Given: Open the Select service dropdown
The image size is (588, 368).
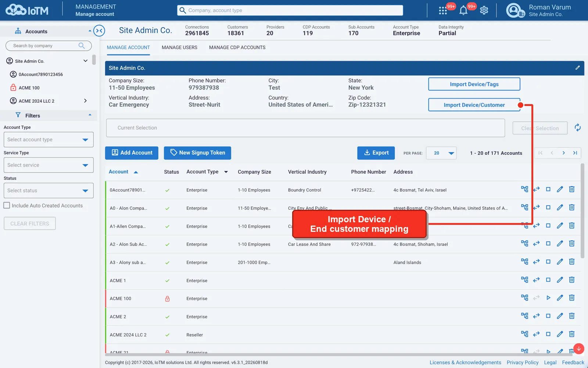Looking at the screenshot, I should point(49,165).
